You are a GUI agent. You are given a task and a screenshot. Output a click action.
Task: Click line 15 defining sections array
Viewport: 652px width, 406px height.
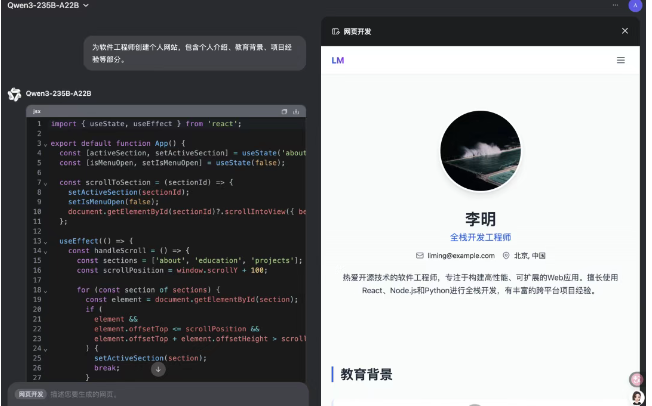point(189,260)
